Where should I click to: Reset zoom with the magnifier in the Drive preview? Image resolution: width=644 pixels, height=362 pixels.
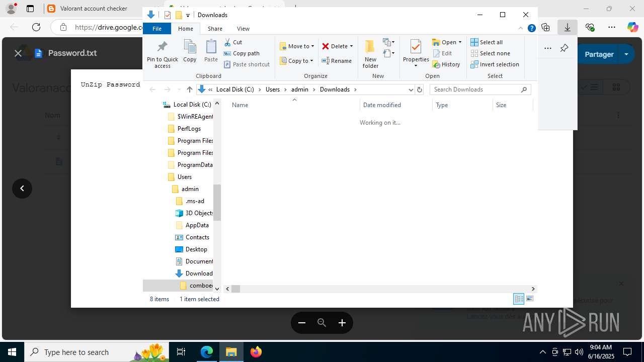tap(322, 323)
